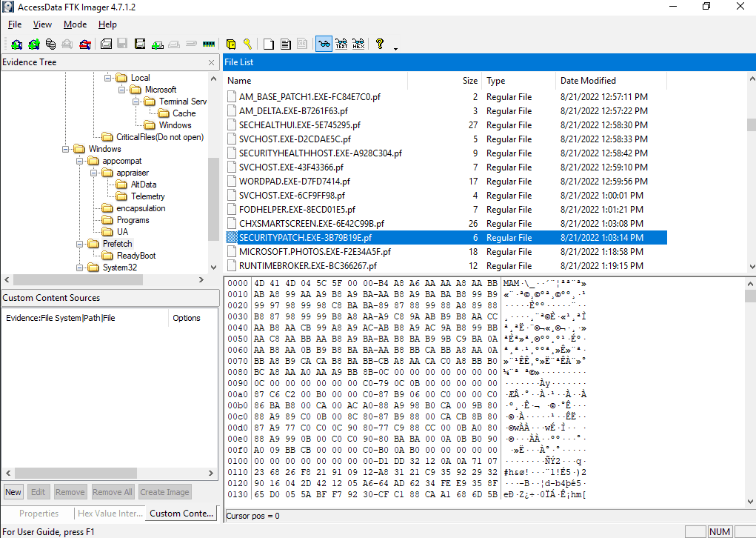Click file icon of AM_DELTA.EXE-B7261F63.pf

232,111
